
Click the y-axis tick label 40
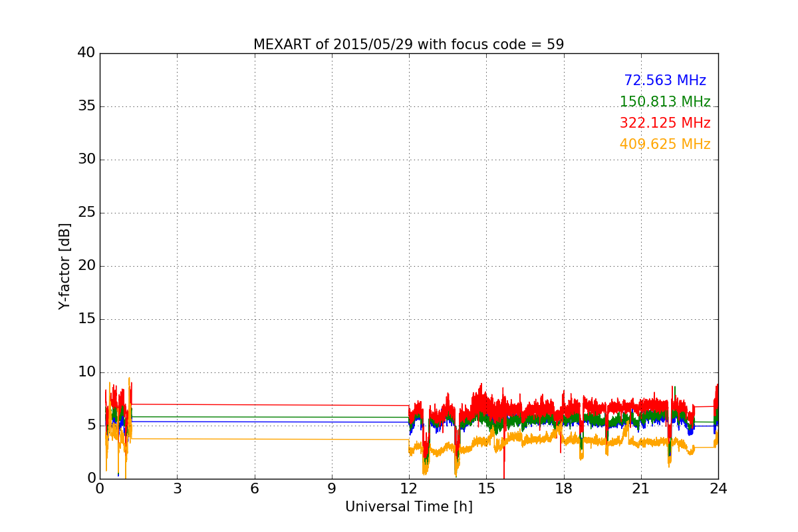[x=86, y=53]
